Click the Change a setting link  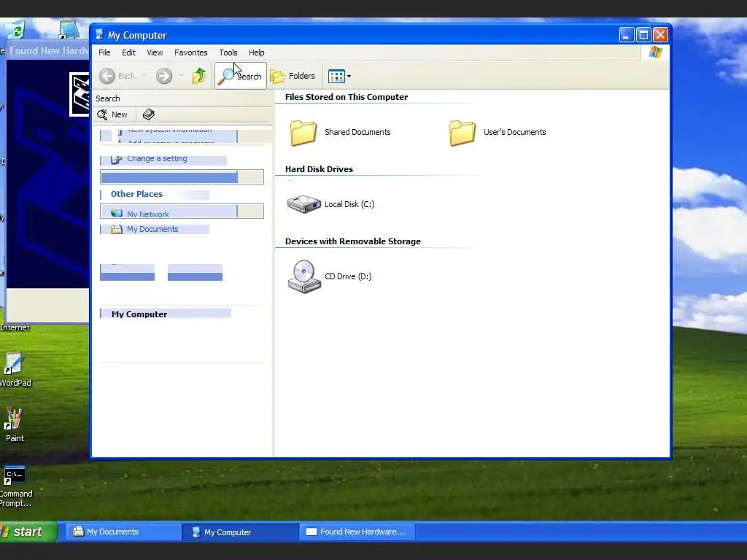click(x=157, y=158)
